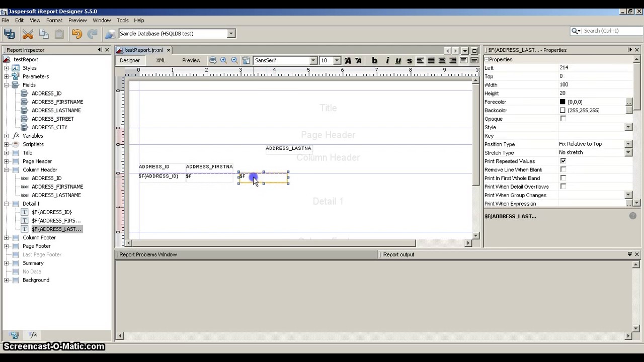Align text right
Screen dimensions: 644x362
453,60
